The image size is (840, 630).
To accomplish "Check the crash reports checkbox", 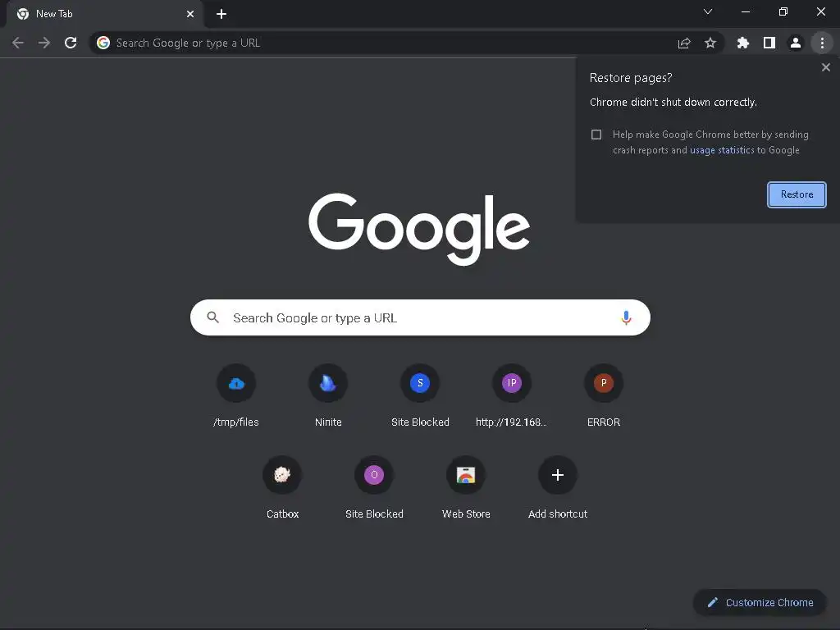I will coord(596,135).
